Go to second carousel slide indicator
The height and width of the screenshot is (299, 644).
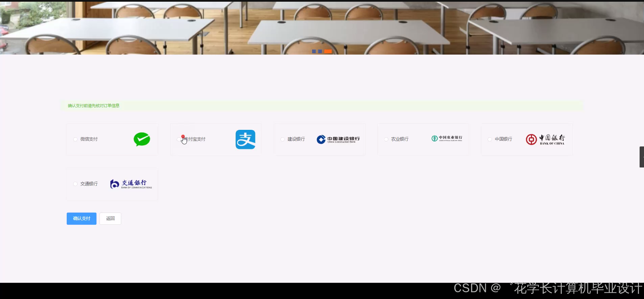click(x=320, y=52)
